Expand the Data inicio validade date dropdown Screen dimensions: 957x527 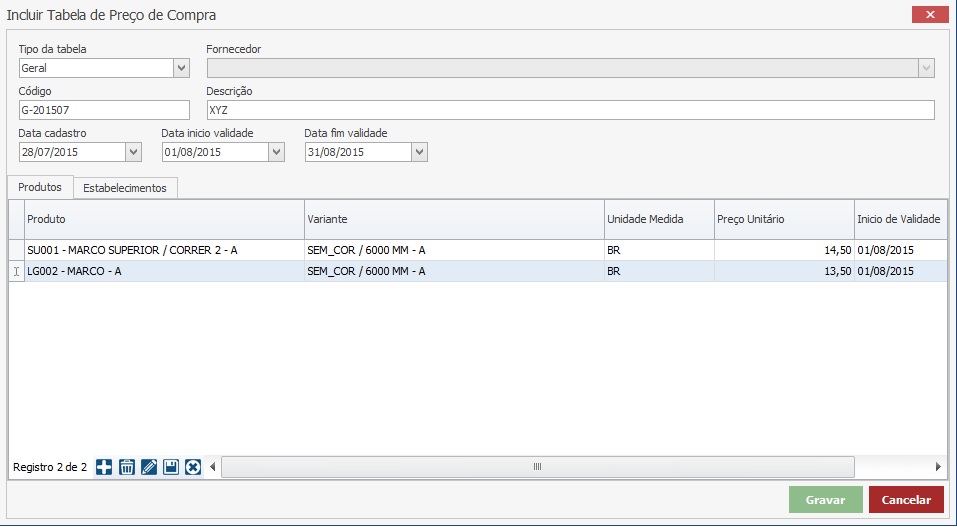click(277, 152)
